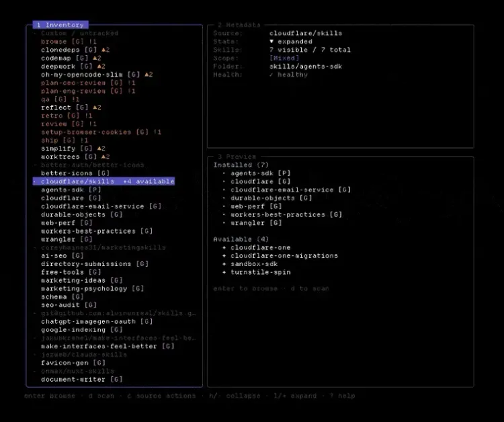Click the warning triangle beside clonedeps
The height and width of the screenshot is (422, 504).
tap(103, 50)
